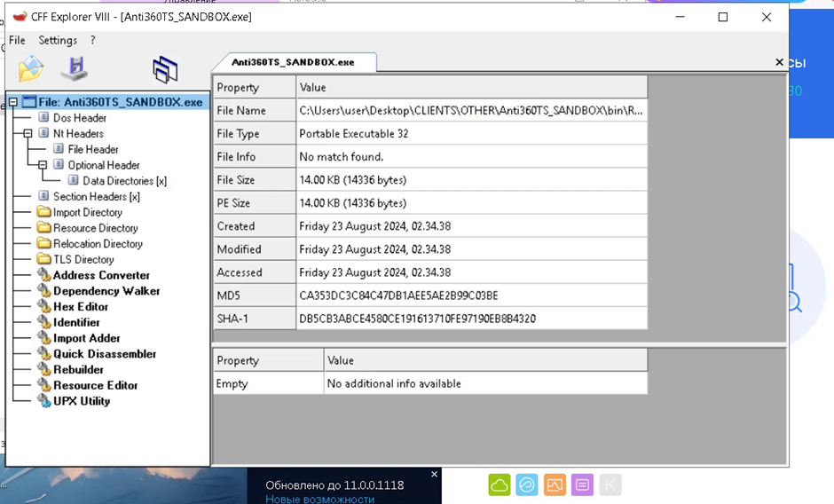
Task: Click the green cloud icon in bottom strip
Action: pyautogui.click(x=500, y=484)
